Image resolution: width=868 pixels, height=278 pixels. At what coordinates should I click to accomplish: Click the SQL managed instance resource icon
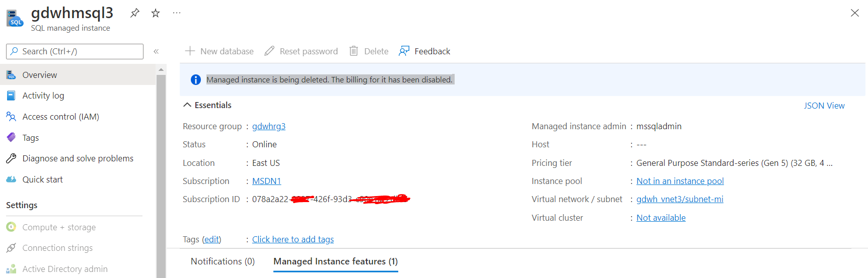click(x=15, y=18)
